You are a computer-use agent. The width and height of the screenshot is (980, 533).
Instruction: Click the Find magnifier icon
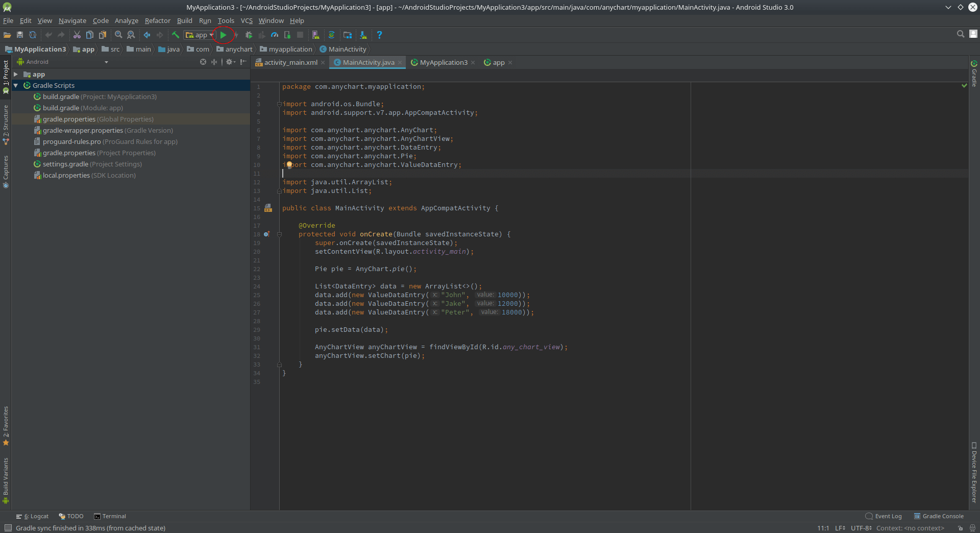[x=118, y=35]
